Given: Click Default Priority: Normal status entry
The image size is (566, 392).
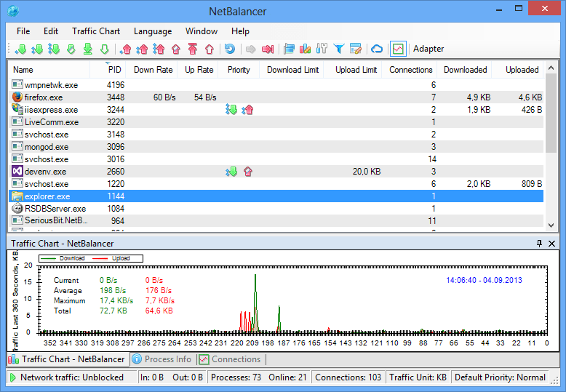Looking at the screenshot, I should [x=500, y=377].
